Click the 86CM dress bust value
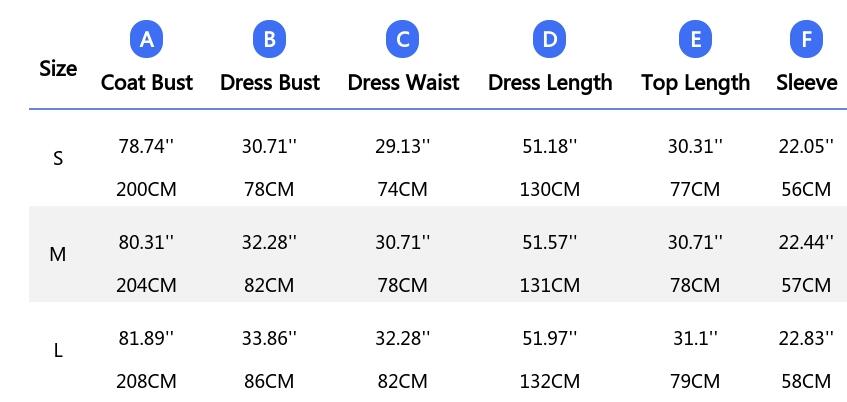This screenshot has height=402, width=847. [x=269, y=381]
